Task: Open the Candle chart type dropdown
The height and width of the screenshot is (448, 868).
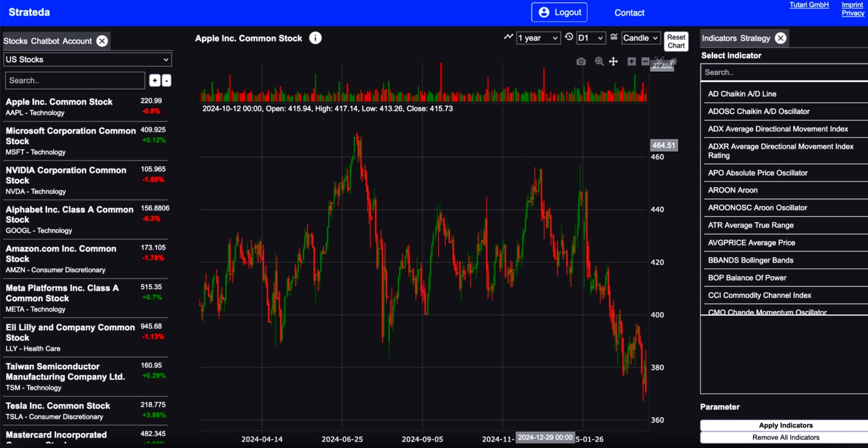Action: pos(640,38)
